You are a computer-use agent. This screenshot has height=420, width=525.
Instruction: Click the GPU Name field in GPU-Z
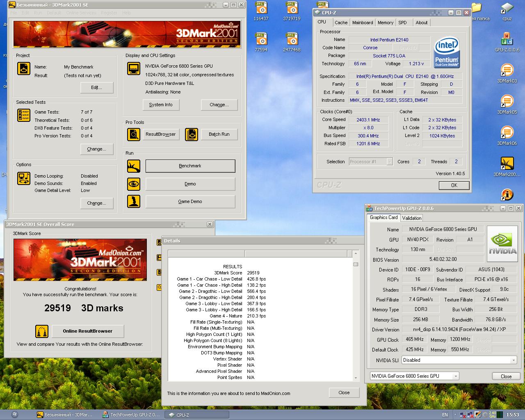click(x=443, y=229)
